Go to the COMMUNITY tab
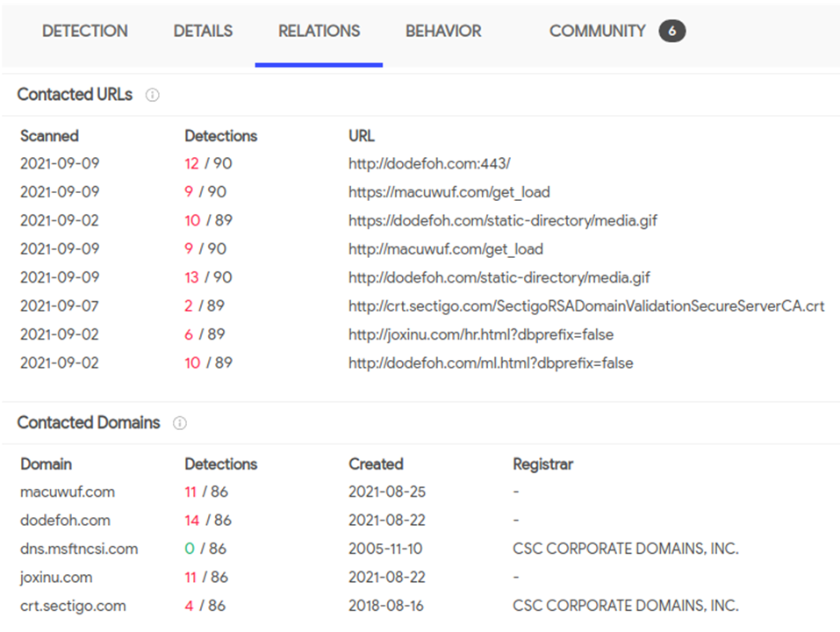Viewport: 840px width, 632px height. point(598,31)
